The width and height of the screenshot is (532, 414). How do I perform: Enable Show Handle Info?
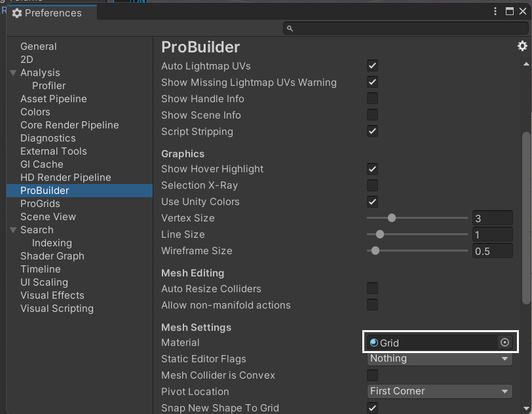(372, 98)
